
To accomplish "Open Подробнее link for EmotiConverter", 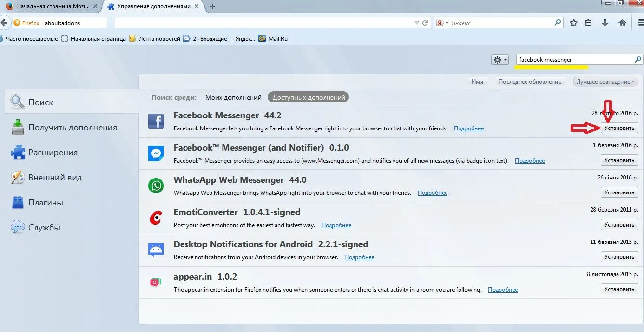I will coord(336,225).
